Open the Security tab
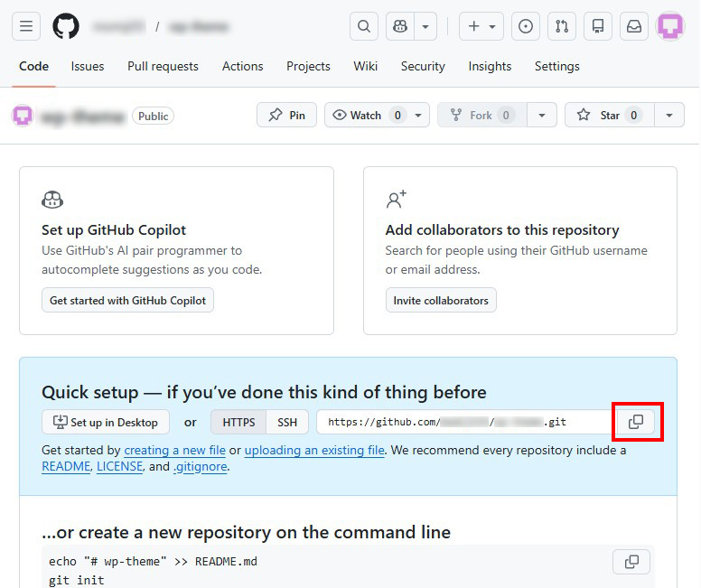The image size is (701, 588). point(423,66)
